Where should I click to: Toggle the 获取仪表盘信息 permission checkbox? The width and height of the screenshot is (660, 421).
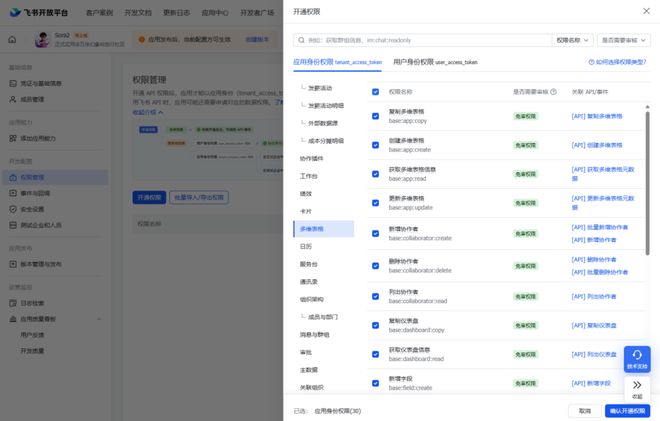375,354
